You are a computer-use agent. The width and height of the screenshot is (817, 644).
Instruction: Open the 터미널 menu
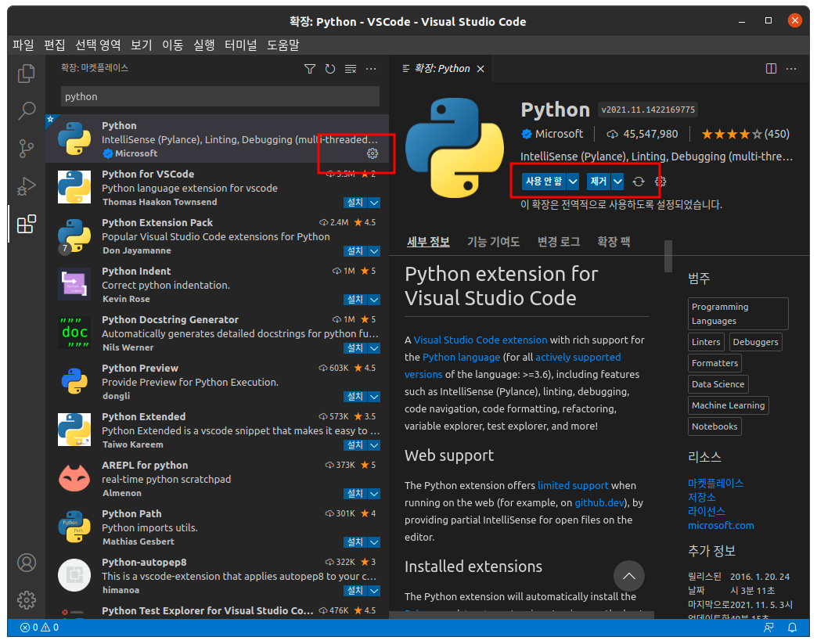pos(241,45)
